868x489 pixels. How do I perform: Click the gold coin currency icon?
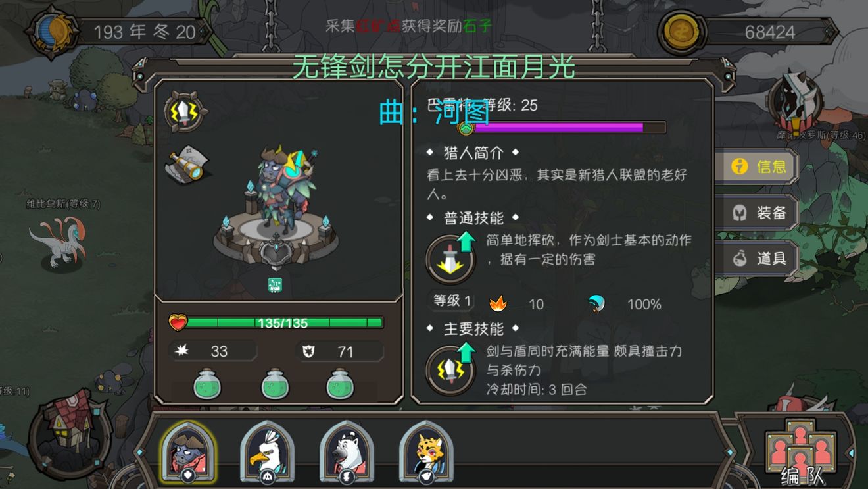681,32
